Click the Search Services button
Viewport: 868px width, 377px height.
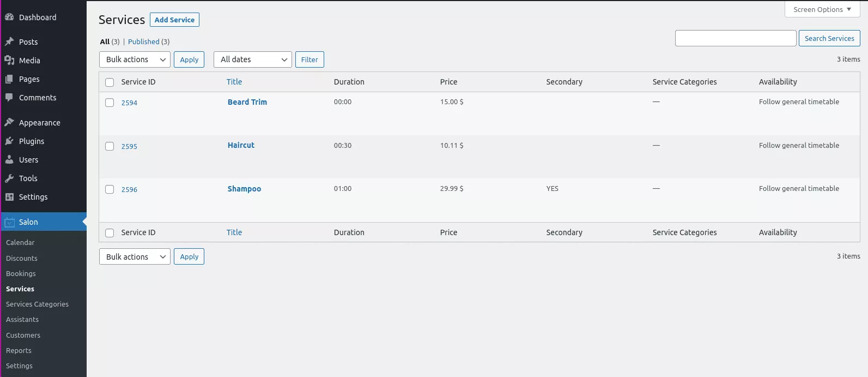[829, 38]
